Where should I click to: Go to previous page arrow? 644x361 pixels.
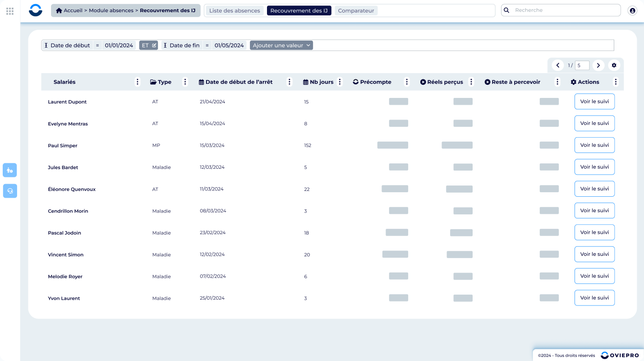pos(558,65)
